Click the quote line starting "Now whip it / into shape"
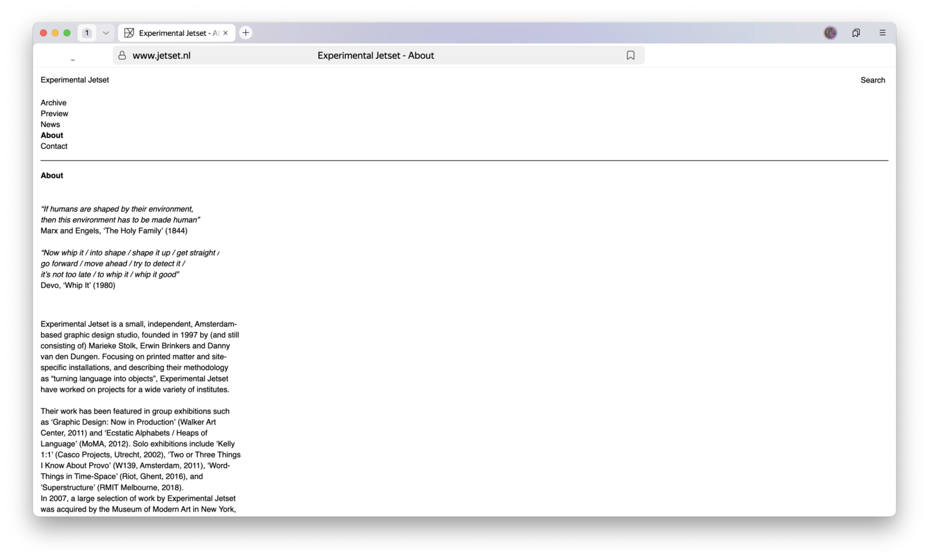This screenshot has height=560, width=929. [x=130, y=253]
